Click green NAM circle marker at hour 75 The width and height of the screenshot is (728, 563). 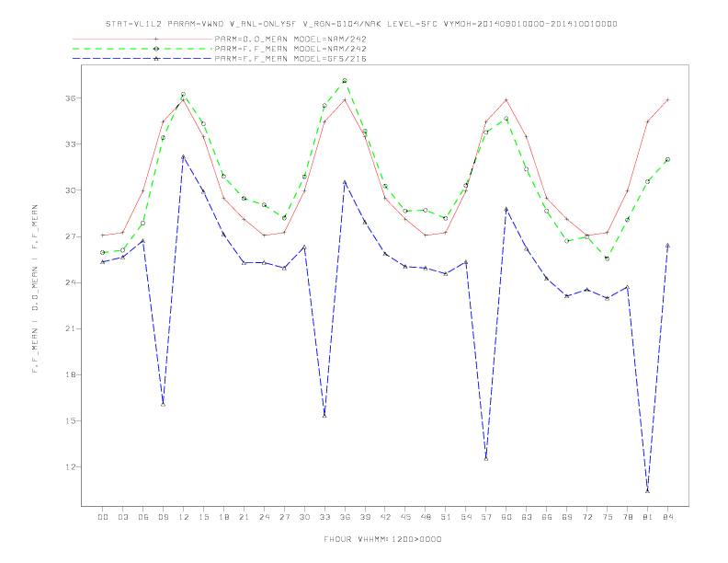click(607, 259)
